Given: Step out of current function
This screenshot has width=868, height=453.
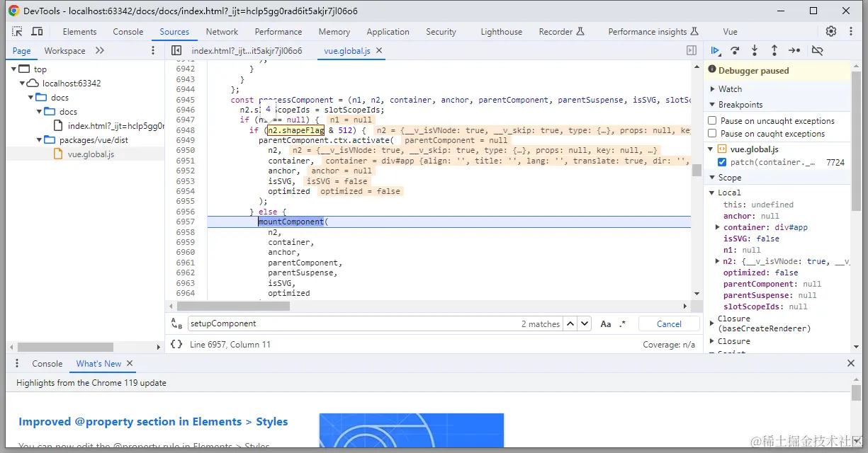Looking at the screenshot, I should pos(774,50).
